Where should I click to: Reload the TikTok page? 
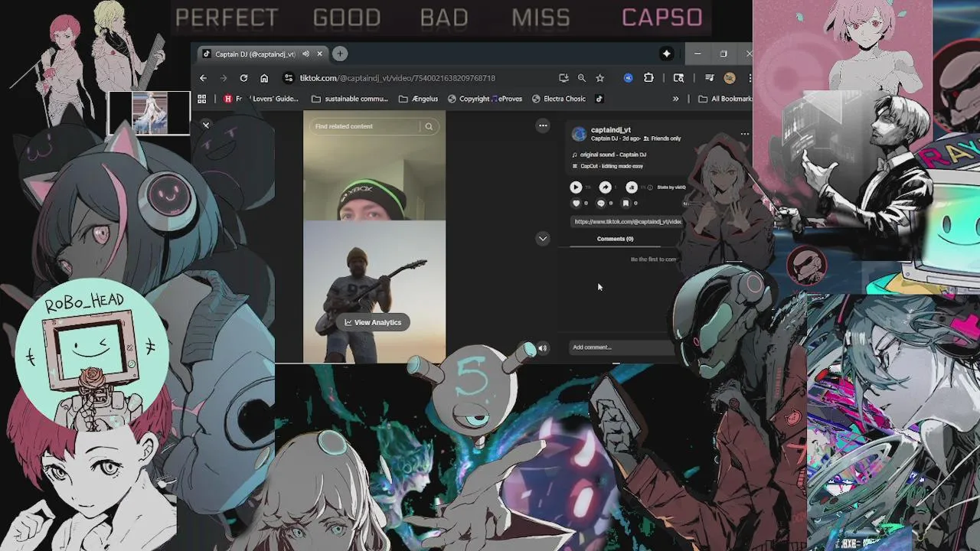coord(243,78)
